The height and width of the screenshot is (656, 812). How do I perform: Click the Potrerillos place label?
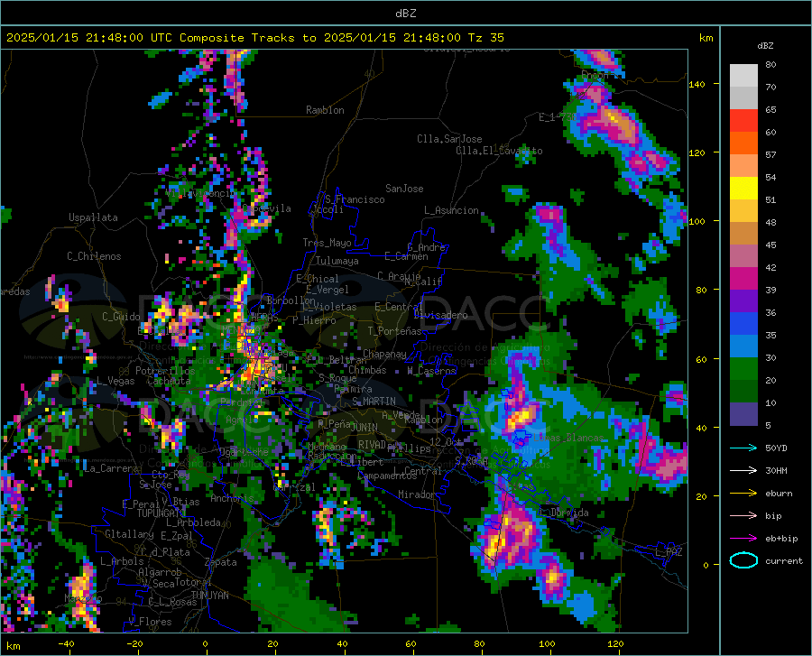point(165,371)
